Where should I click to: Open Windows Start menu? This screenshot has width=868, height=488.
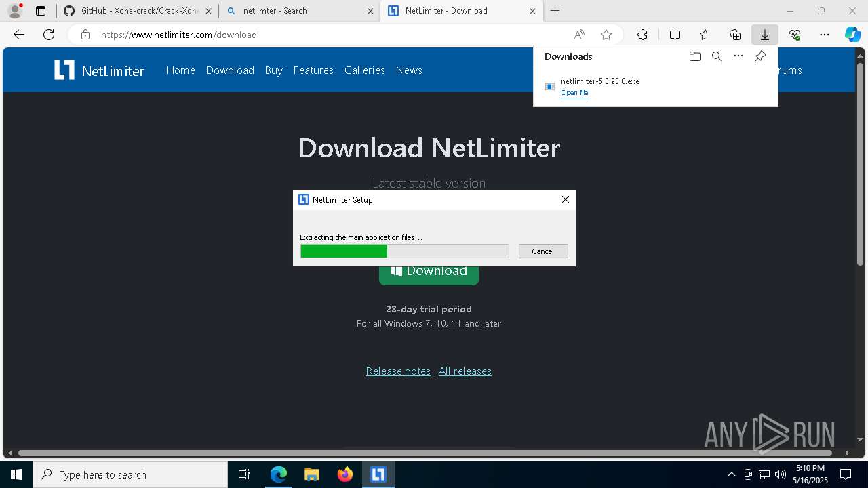(x=16, y=474)
